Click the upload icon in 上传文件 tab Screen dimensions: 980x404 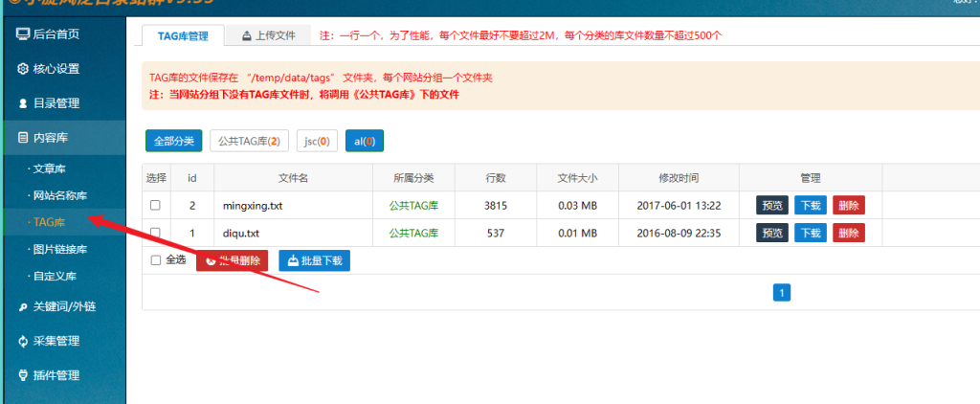tap(247, 35)
